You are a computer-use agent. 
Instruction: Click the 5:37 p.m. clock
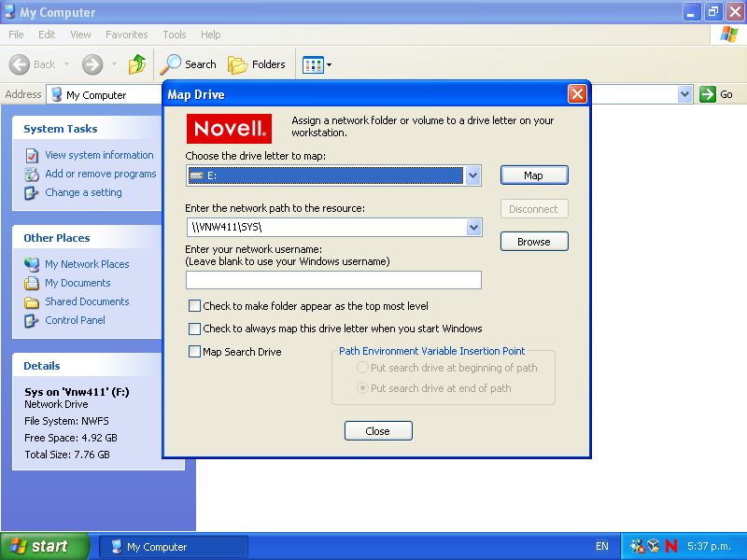[709, 546]
